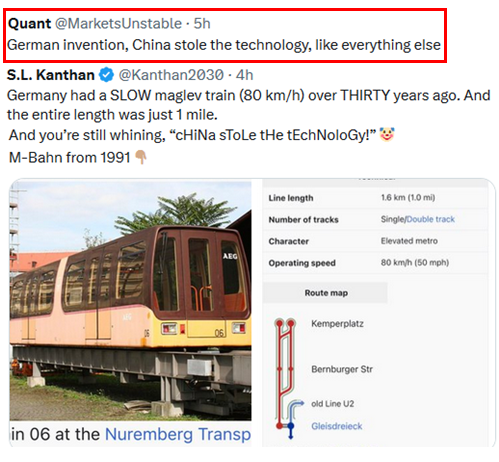
Task: Open the @Kanthan2030 handle
Action: click(171, 75)
